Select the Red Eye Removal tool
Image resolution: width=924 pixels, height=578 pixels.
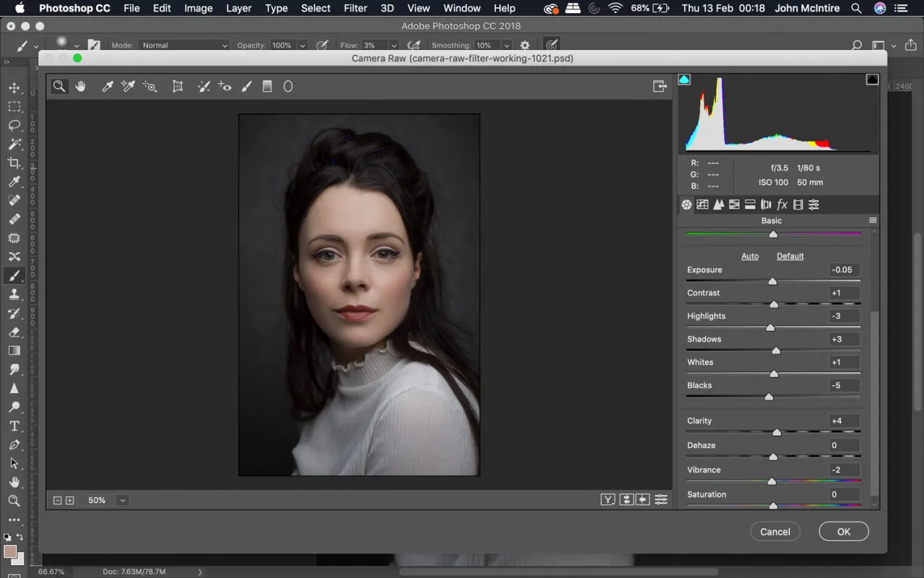pyautogui.click(x=225, y=86)
